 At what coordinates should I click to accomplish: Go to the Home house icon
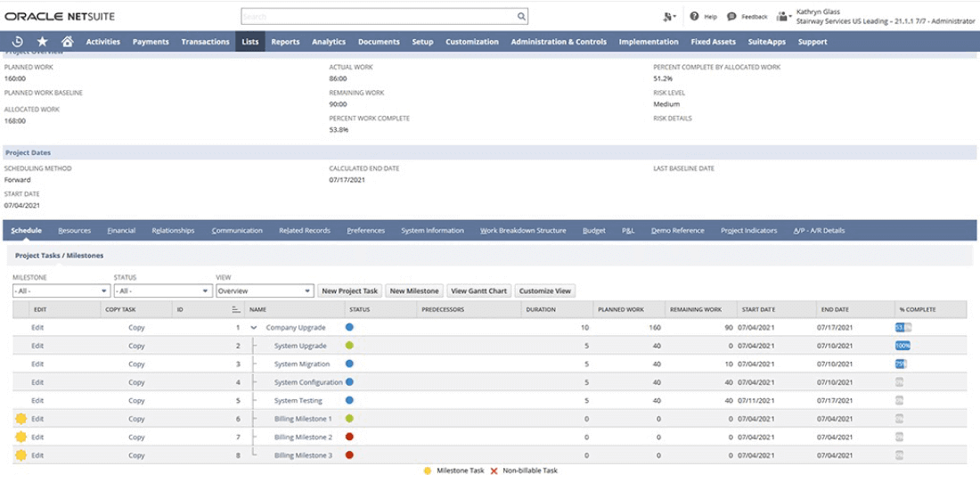(67, 42)
